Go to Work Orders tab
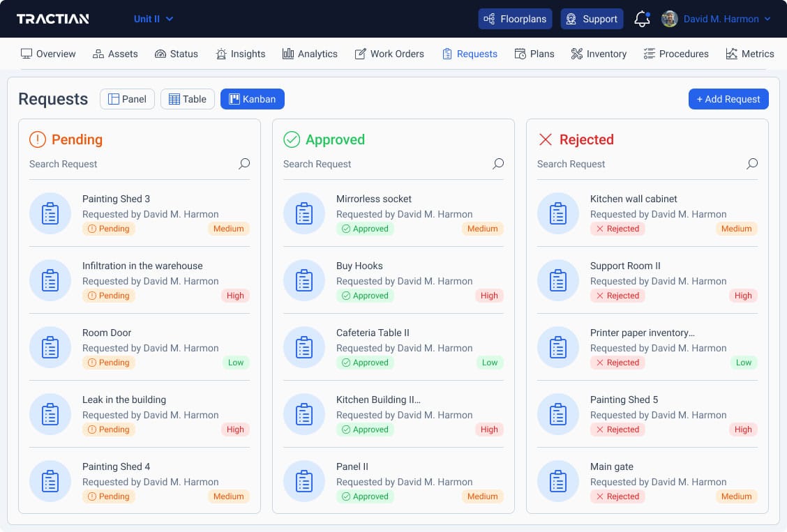The height and width of the screenshot is (532, 787). 389,54
